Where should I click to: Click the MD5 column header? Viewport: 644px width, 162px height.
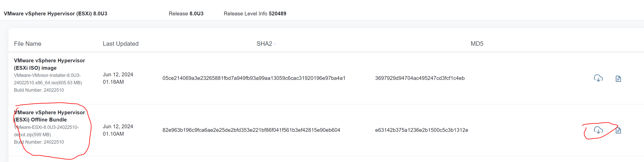[x=477, y=44]
